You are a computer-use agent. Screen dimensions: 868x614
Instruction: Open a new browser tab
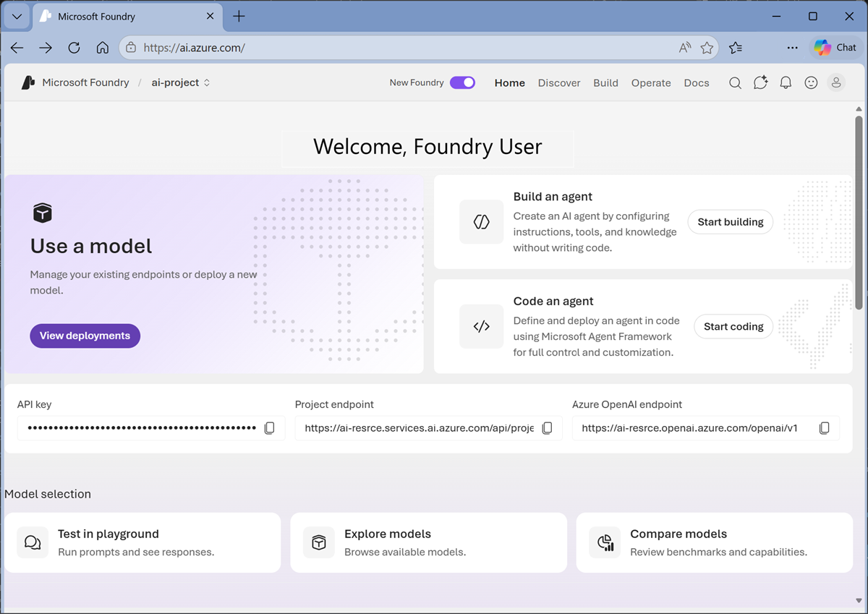click(239, 16)
